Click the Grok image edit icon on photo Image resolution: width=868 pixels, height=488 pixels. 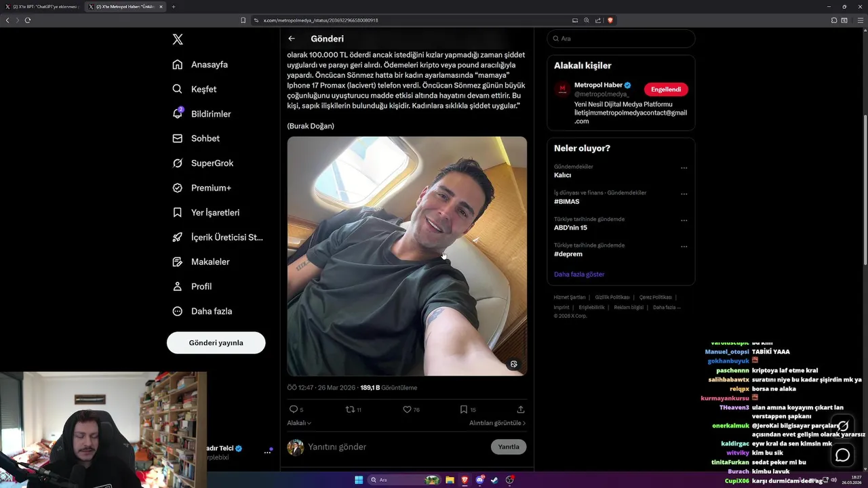[x=513, y=364]
